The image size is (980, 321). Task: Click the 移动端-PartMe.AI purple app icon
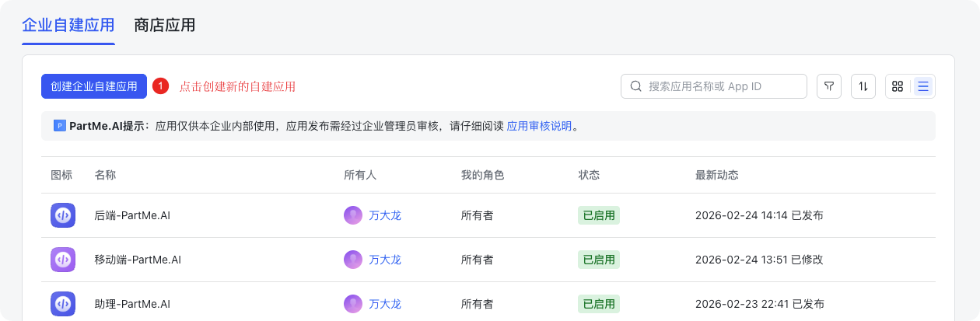pyautogui.click(x=63, y=260)
